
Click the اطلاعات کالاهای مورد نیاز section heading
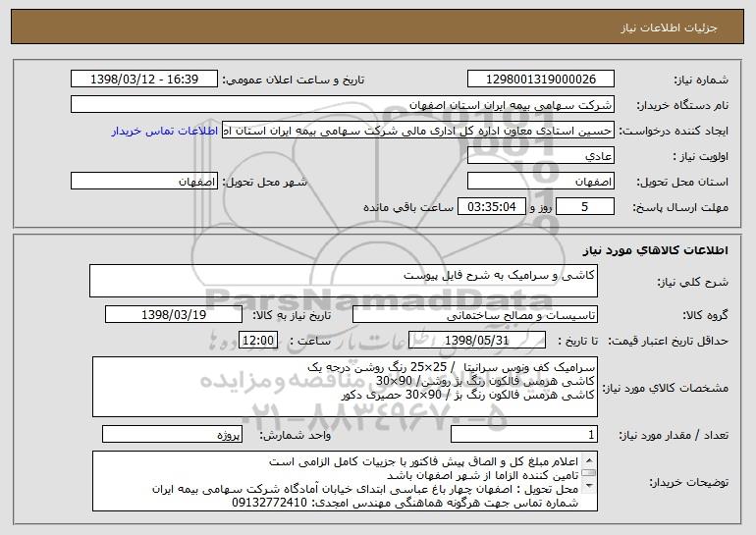point(655,250)
